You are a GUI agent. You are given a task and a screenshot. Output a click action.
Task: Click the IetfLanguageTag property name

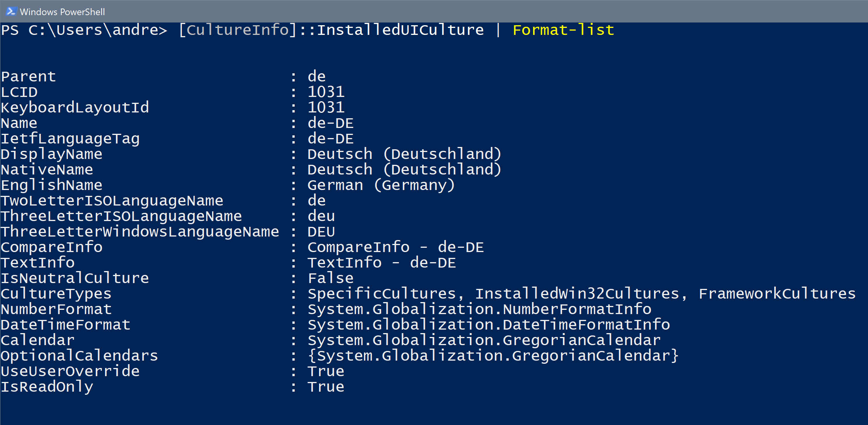70,138
